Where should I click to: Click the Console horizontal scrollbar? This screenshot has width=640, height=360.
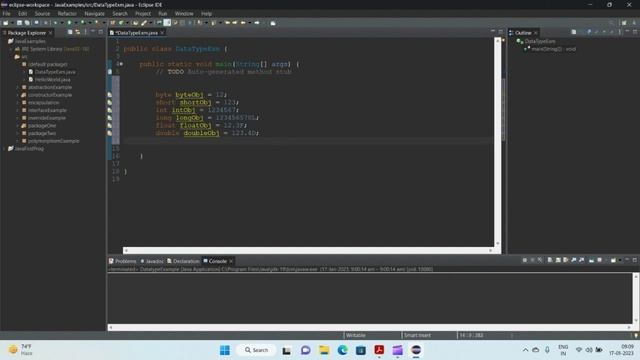369,327
